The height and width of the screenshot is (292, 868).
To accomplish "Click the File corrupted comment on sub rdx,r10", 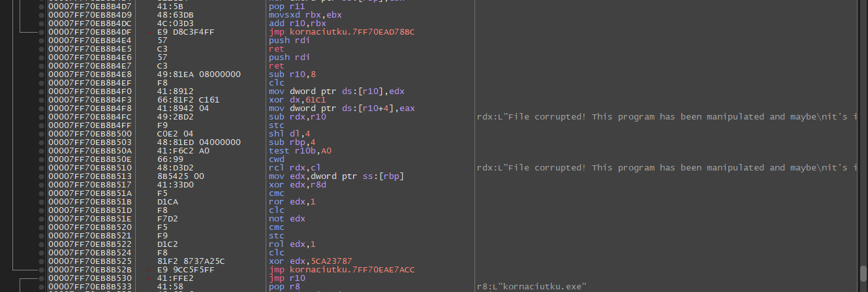I will point(666,116).
